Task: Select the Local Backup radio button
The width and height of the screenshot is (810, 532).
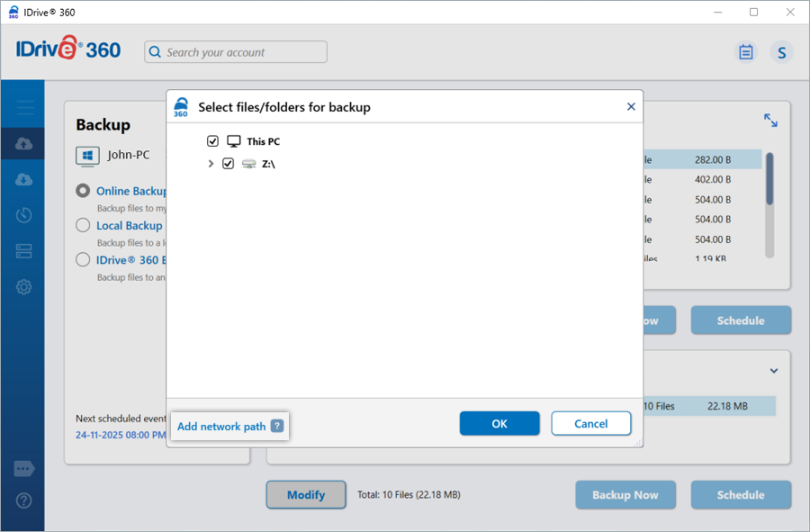Action: 83,225
